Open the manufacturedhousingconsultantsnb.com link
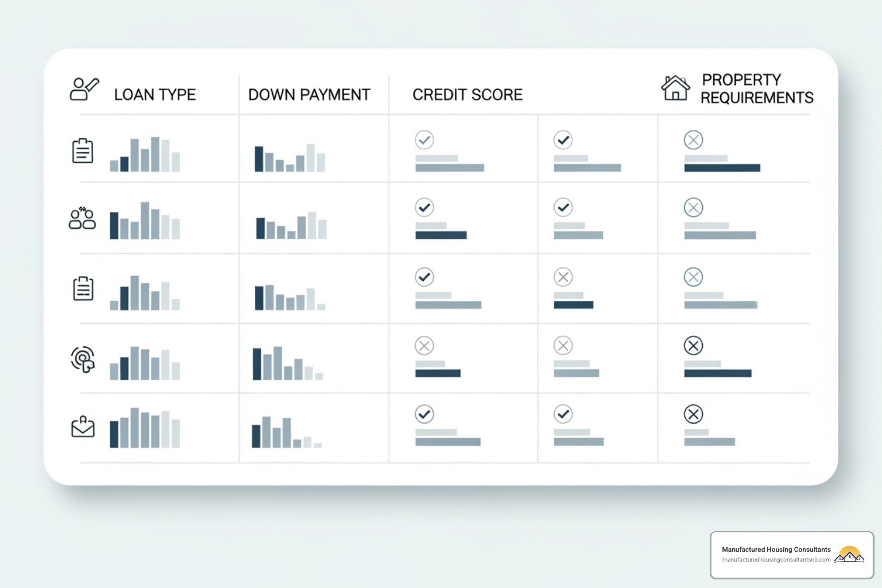 776,560
